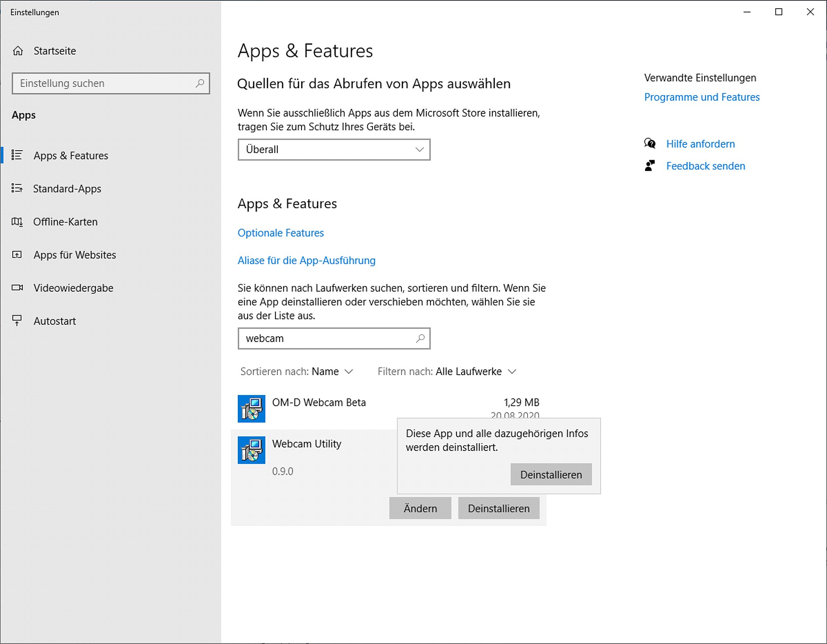The width and height of the screenshot is (827, 644).
Task: Click the magnifier icon in Einstellung suchen
Action: [x=200, y=83]
